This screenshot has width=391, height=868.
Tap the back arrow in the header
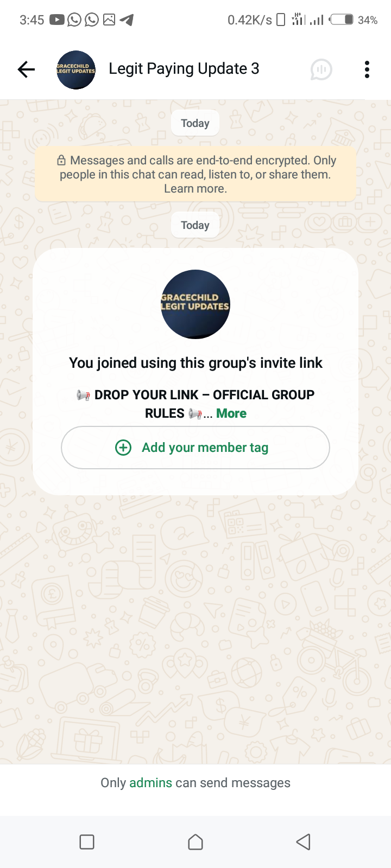pyautogui.click(x=26, y=69)
